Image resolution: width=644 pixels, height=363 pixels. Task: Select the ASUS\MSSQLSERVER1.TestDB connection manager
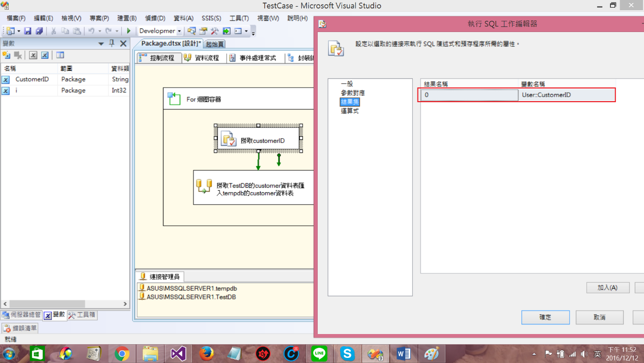click(187, 297)
